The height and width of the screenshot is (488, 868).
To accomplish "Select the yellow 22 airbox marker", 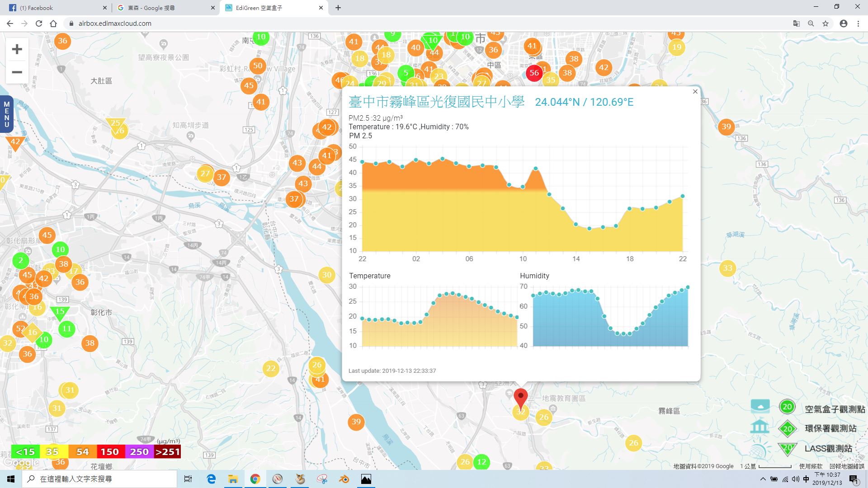I will pyautogui.click(x=271, y=368).
